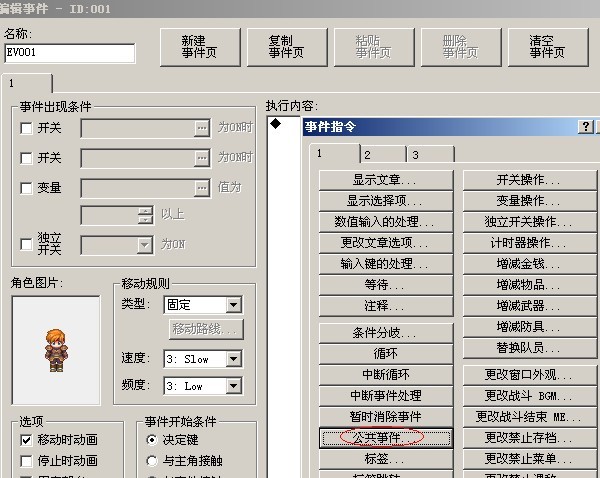Screen dimensions: 600x478
Task: Choose the 中断事件处理 command
Action: 386,396
